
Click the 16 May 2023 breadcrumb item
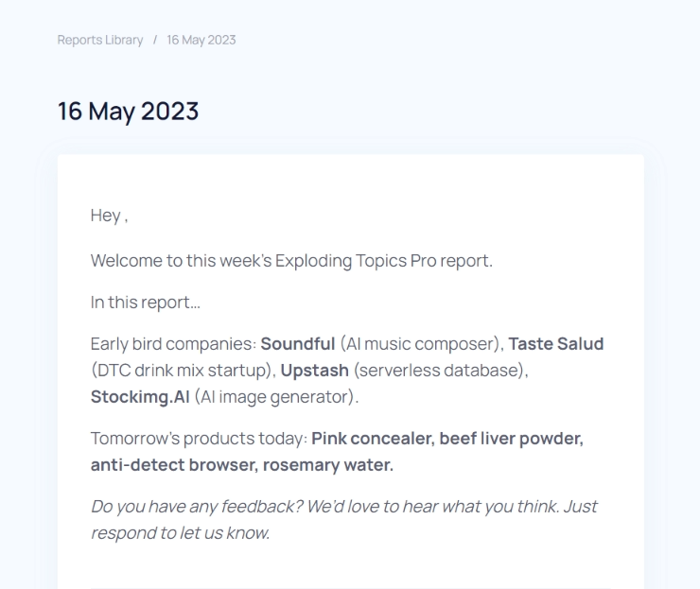[201, 40]
